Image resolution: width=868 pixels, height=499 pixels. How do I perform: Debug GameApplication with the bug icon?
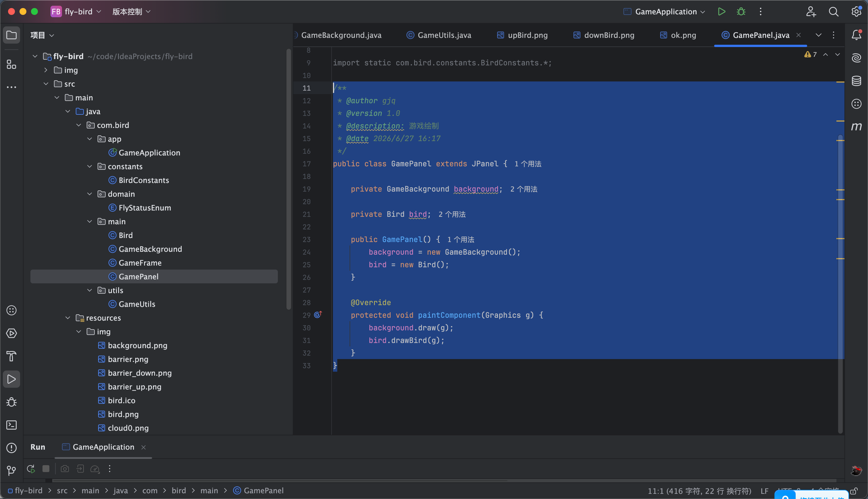[741, 12]
